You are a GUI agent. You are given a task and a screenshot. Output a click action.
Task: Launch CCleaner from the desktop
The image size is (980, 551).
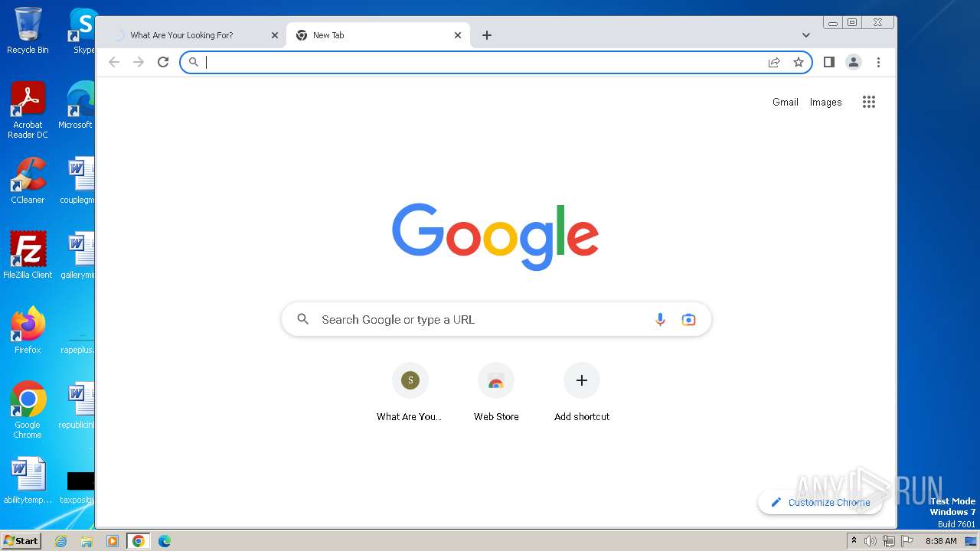(28, 181)
